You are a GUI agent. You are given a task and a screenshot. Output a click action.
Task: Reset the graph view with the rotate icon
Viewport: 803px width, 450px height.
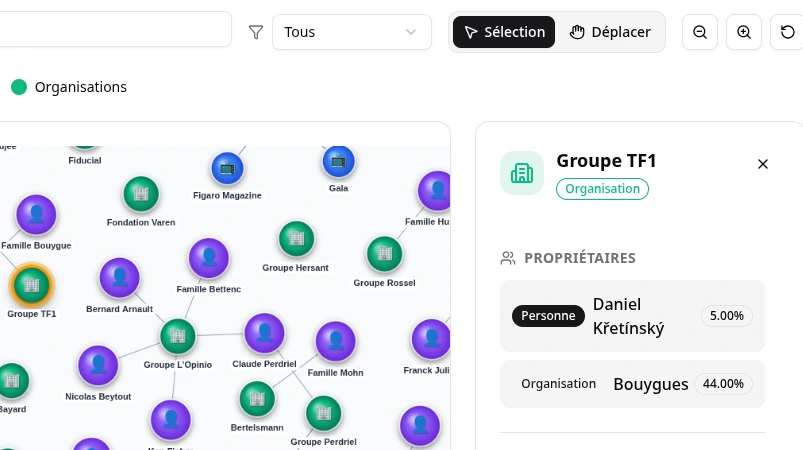click(x=788, y=32)
